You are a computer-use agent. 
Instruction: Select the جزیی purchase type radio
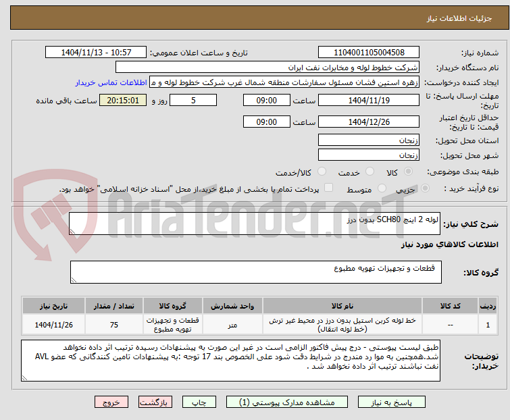(x=425, y=188)
